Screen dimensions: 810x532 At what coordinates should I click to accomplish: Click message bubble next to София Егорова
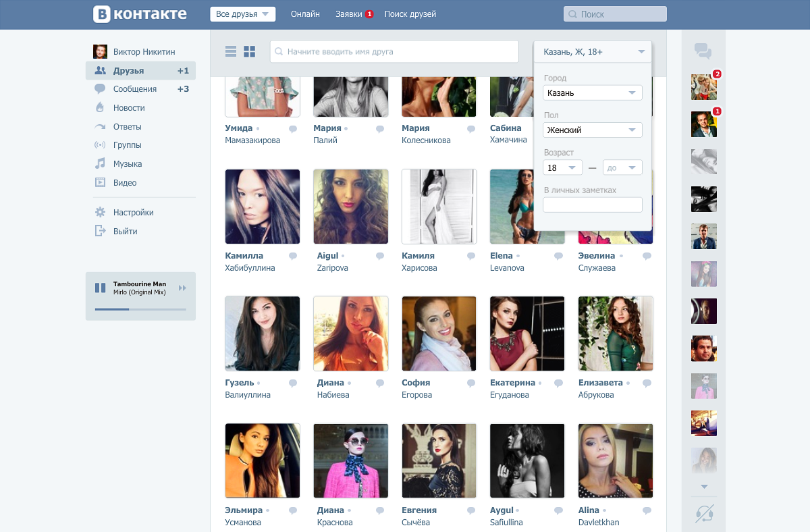point(470,383)
